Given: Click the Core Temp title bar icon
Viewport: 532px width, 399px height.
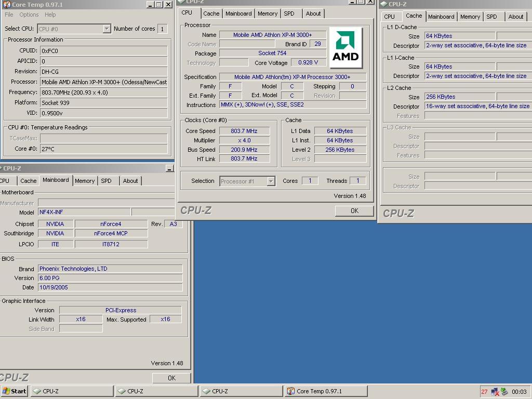Looking at the screenshot, I should pyautogui.click(x=6, y=4).
